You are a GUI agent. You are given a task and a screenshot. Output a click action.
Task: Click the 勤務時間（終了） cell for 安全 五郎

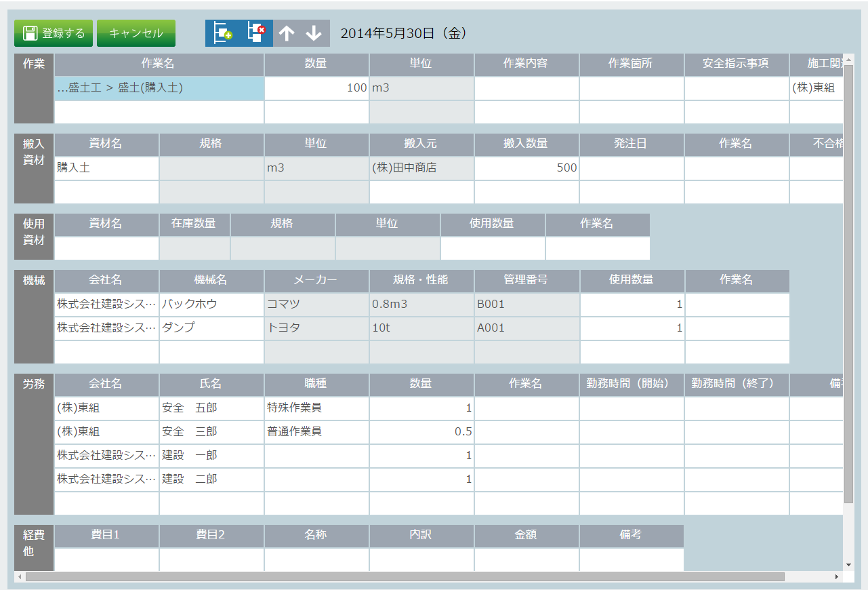[737, 408]
